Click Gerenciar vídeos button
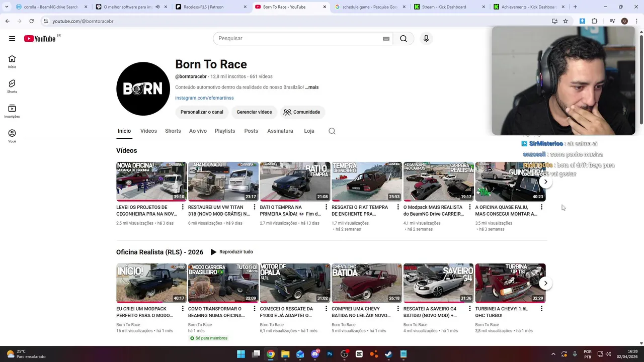 pyautogui.click(x=254, y=112)
